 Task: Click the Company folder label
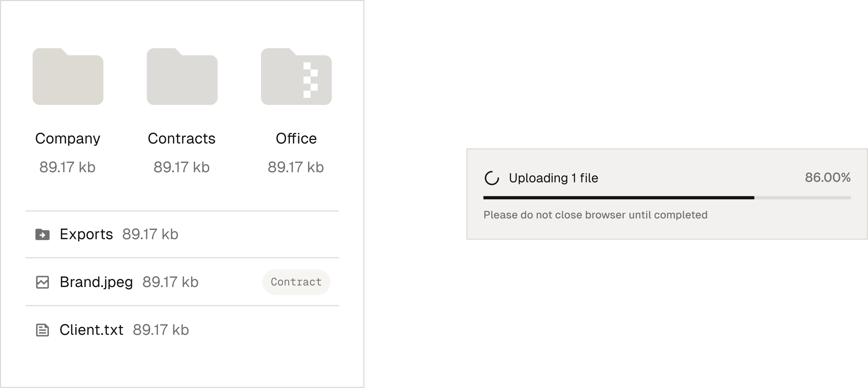click(x=68, y=138)
